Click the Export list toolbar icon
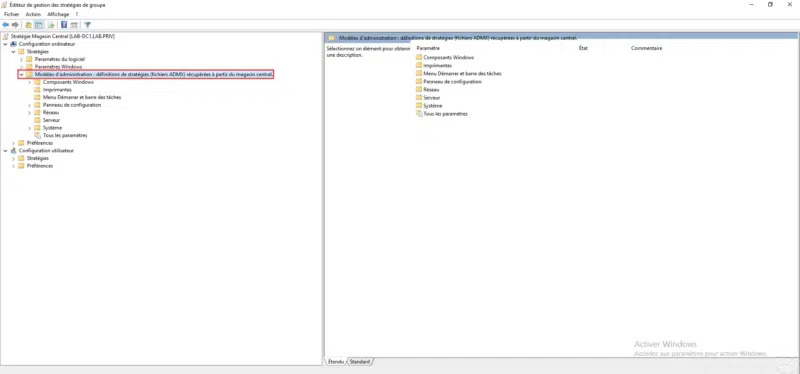This screenshot has width=800, height=374. coord(51,24)
